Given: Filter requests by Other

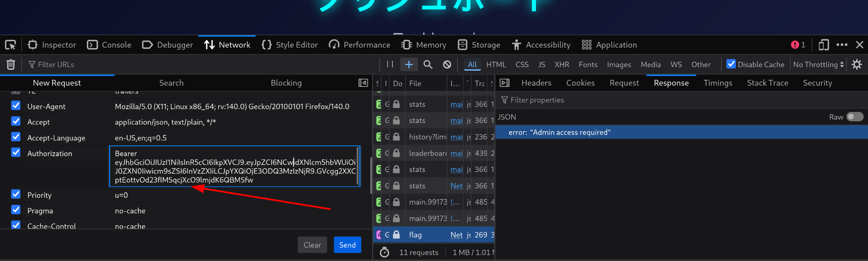Looking at the screenshot, I should pyautogui.click(x=701, y=64).
